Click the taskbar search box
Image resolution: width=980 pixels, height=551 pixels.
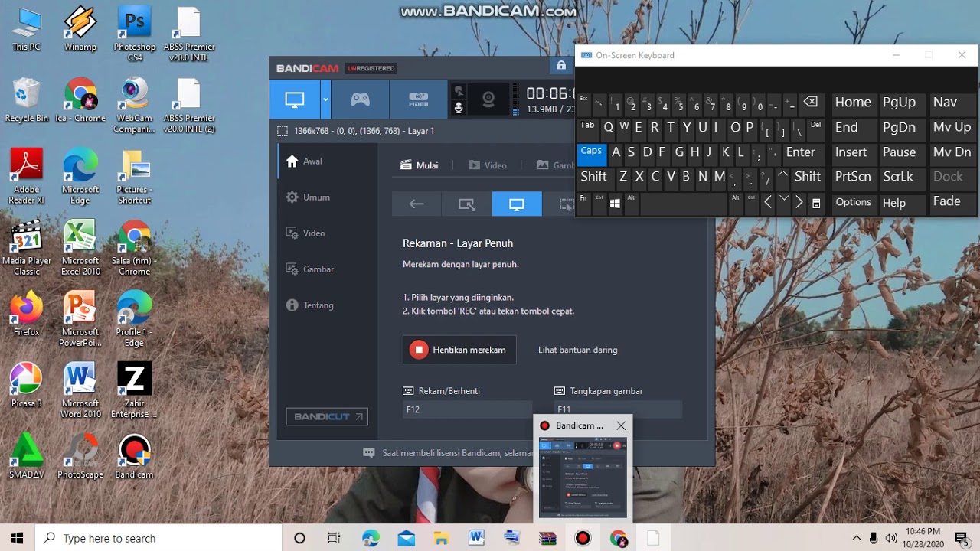coord(159,538)
